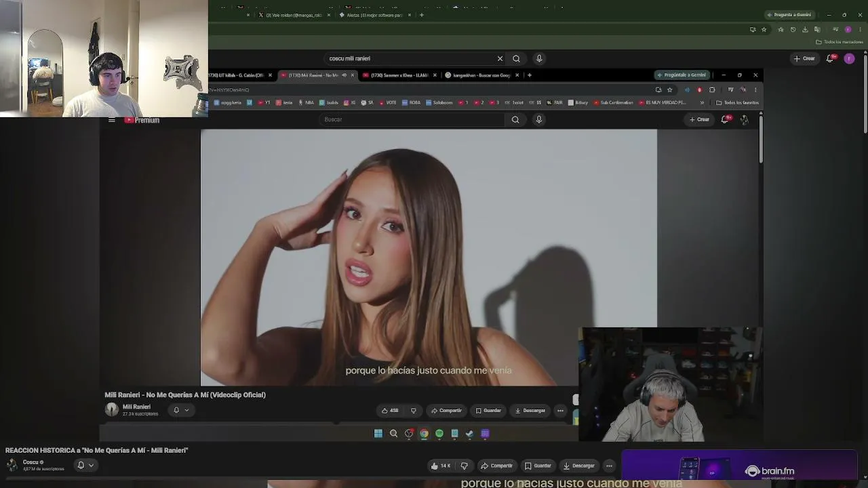The width and height of the screenshot is (868, 488).
Task: Clear the 'coscu mili ranieri' search text
Action: click(x=500, y=58)
